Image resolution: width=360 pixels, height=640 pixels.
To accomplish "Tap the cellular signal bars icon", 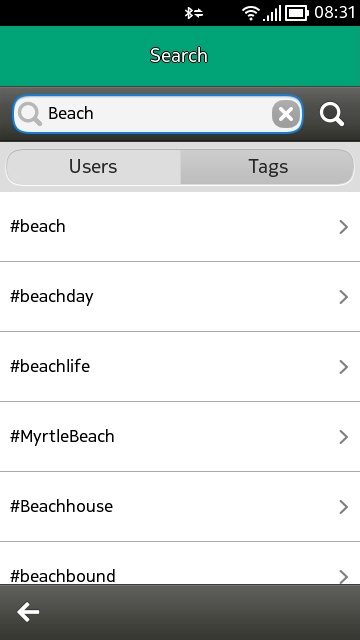I will click(272, 13).
